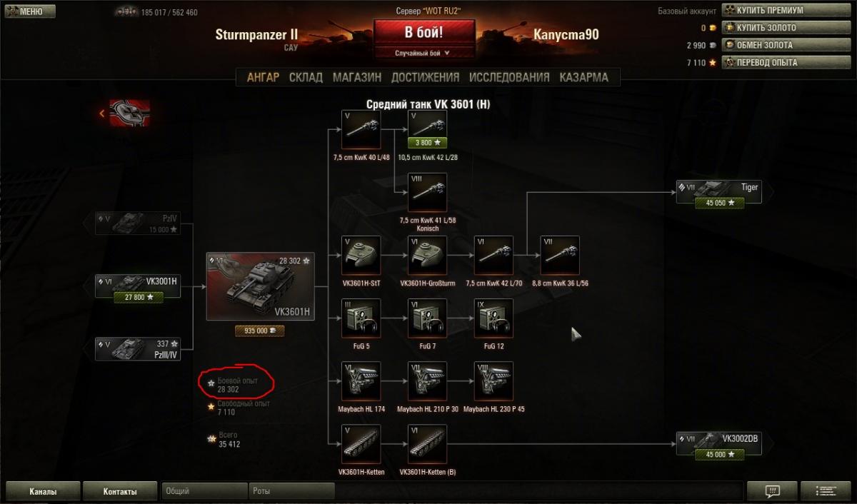Click the red В бой! battle button
Viewport: 857px width, 504px height.
tap(424, 33)
